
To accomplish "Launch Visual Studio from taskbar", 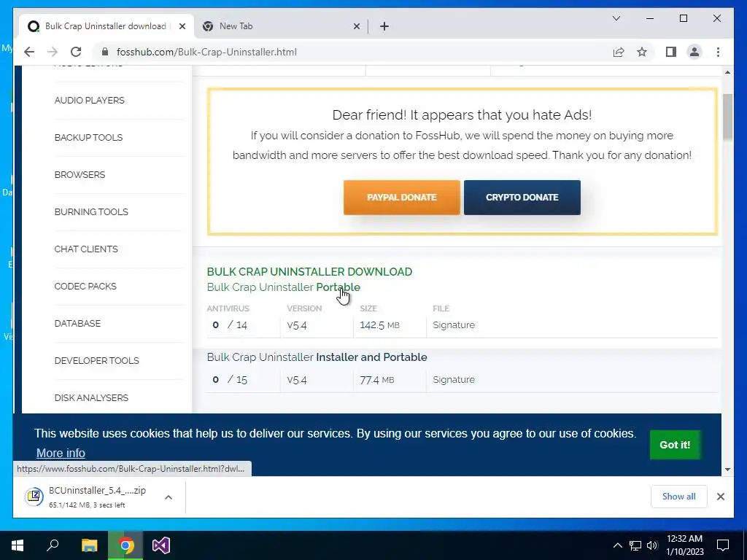I will [161, 545].
